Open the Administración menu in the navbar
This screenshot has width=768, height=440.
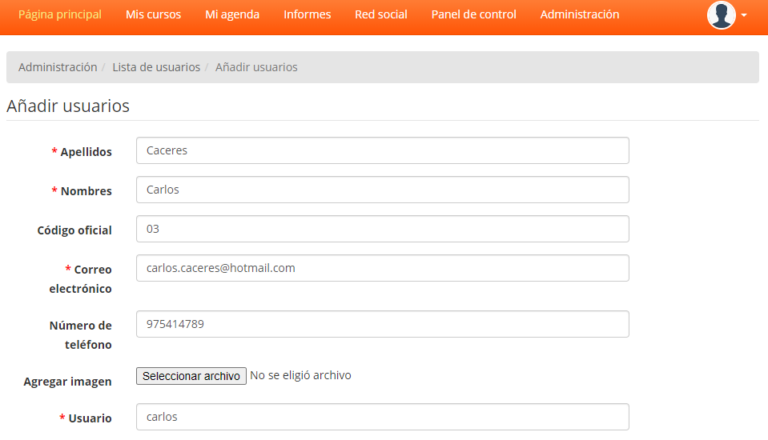click(579, 15)
